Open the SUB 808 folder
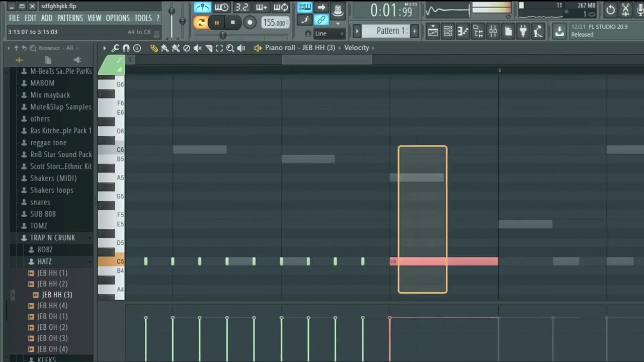644x362 pixels. 43,214
